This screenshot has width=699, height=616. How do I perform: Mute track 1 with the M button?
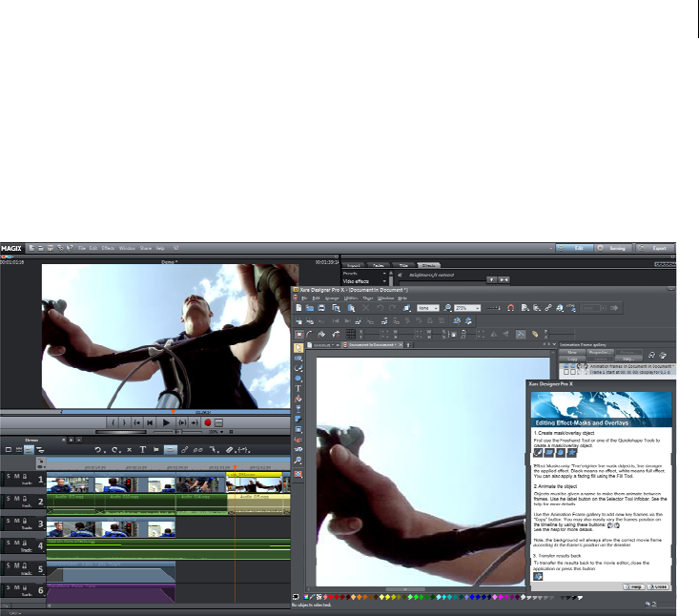click(x=16, y=476)
